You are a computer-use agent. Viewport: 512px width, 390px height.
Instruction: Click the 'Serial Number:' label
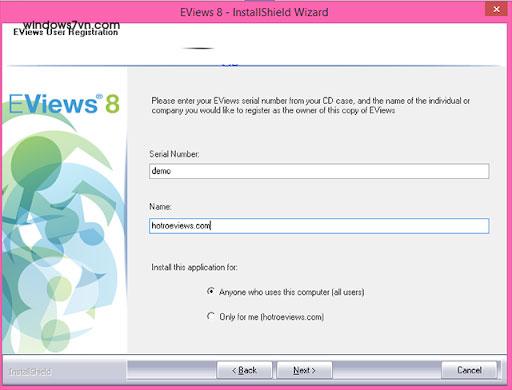click(174, 154)
